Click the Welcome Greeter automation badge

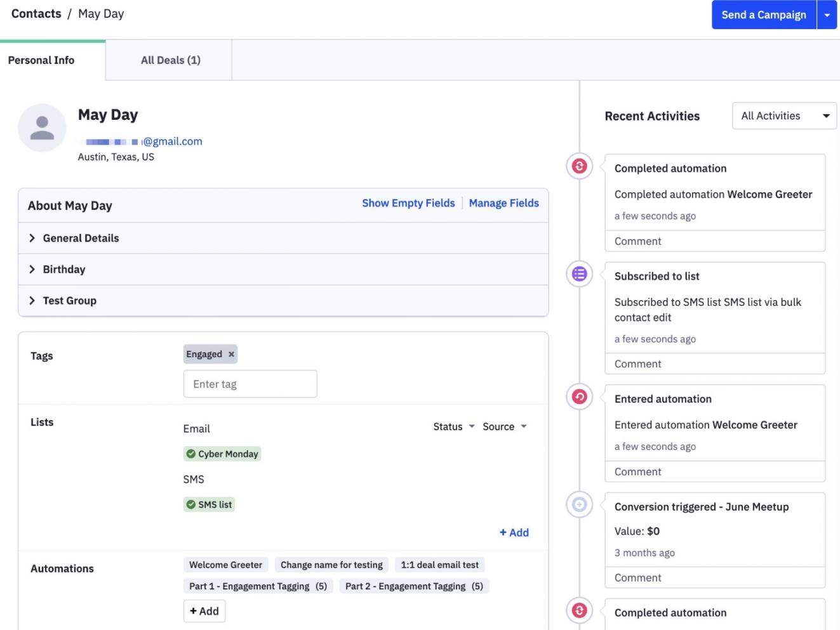(x=224, y=565)
